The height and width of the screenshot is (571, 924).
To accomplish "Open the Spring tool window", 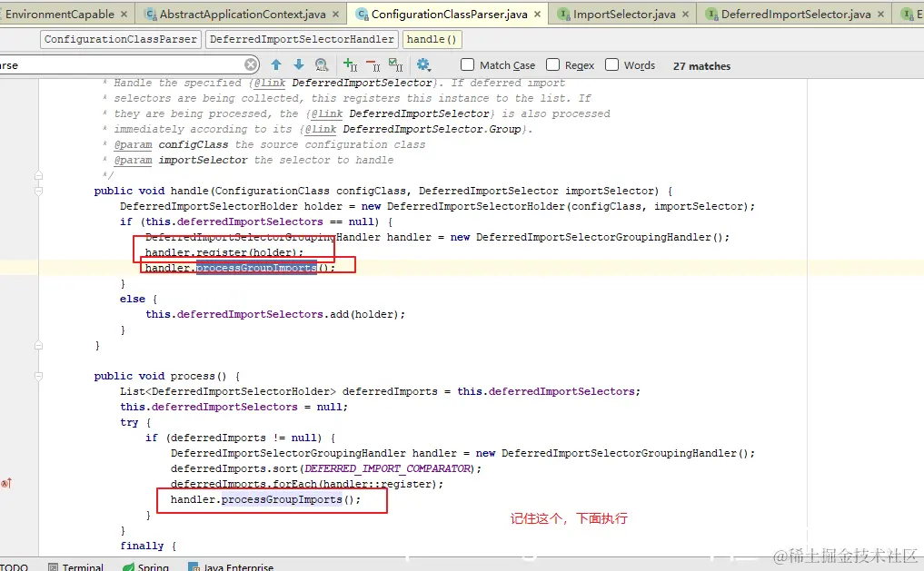I will click(x=146, y=566).
